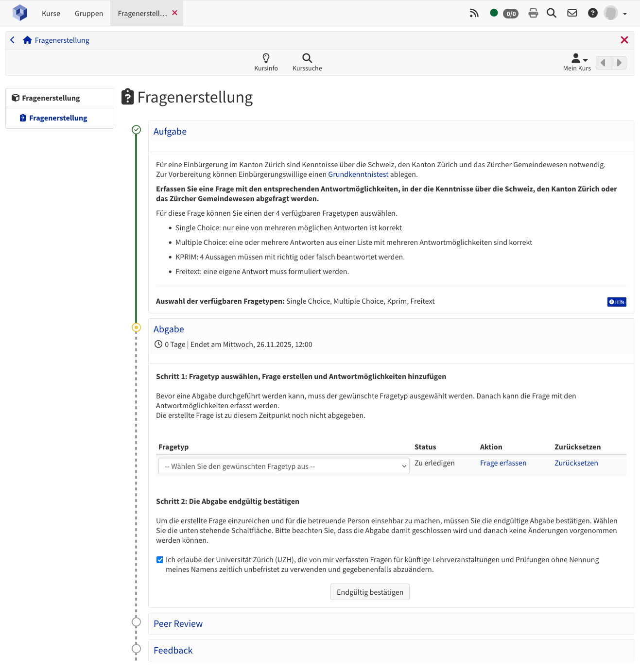640x672 pixels.
Task: Expand the Mein Kurs menu
Action: [577, 62]
